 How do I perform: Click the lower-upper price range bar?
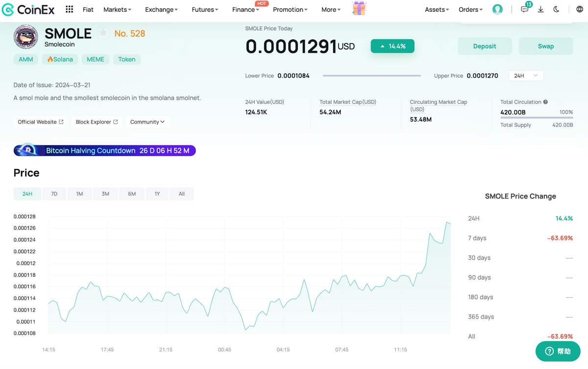click(372, 76)
